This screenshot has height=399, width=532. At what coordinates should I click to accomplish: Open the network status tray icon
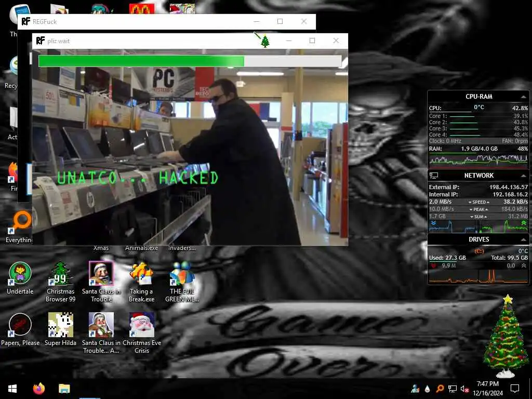tap(453, 389)
